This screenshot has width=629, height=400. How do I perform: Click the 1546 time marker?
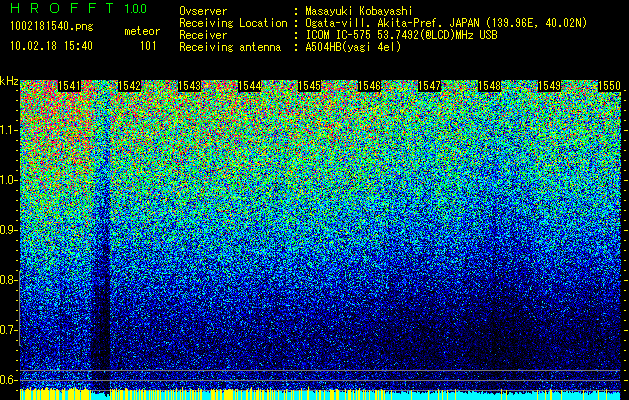(369, 86)
